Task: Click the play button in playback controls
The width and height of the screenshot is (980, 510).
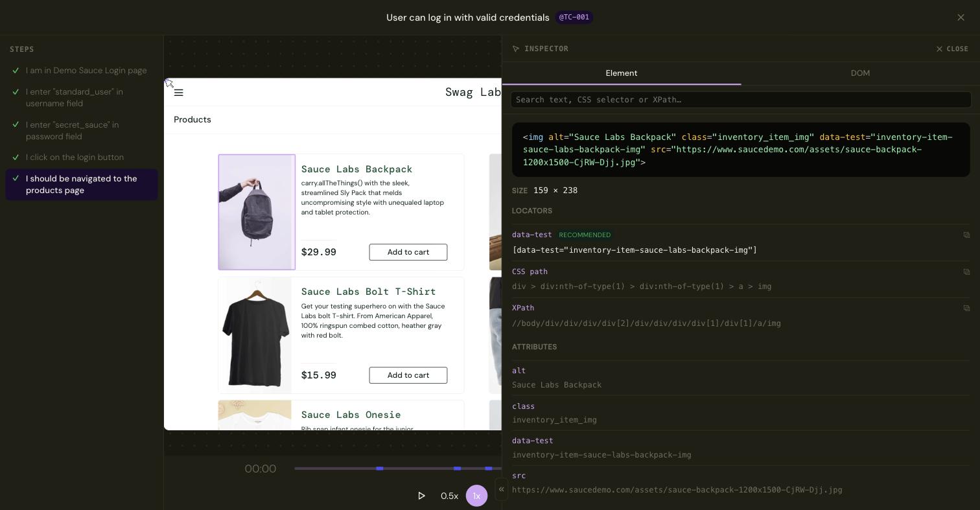Action: (421, 496)
